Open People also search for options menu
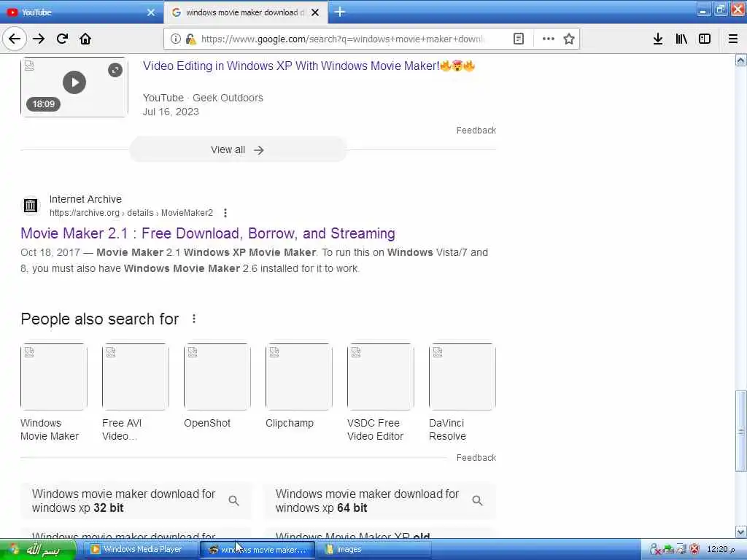The width and height of the screenshot is (747, 560). 194,319
